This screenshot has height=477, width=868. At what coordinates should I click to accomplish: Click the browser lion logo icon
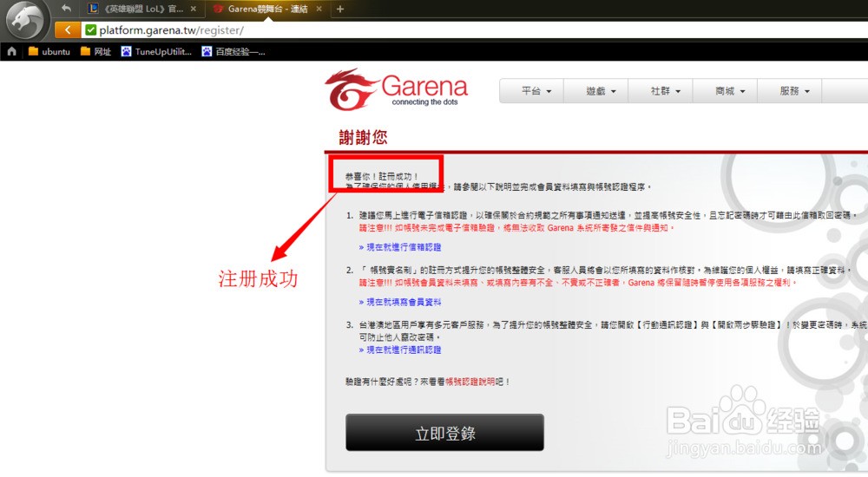(x=25, y=20)
